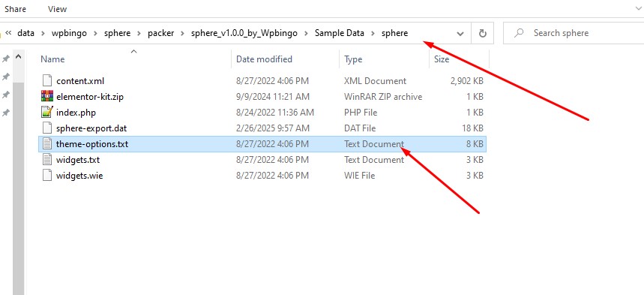644x295 pixels.
Task: Open the address bar history dropdown
Action: pos(460,33)
